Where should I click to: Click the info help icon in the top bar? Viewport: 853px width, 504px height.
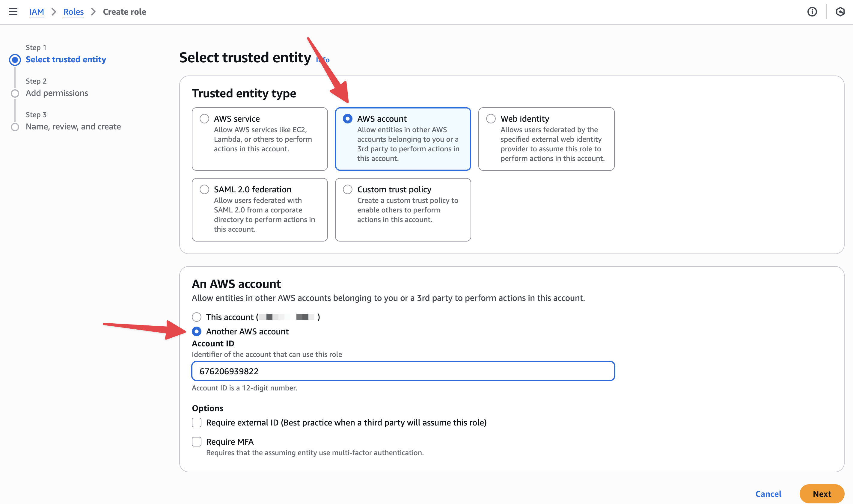813,12
